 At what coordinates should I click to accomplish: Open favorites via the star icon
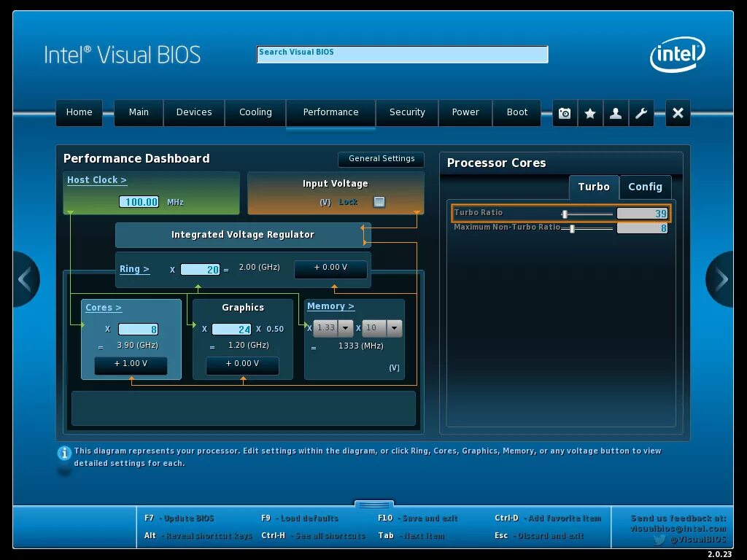[590, 113]
